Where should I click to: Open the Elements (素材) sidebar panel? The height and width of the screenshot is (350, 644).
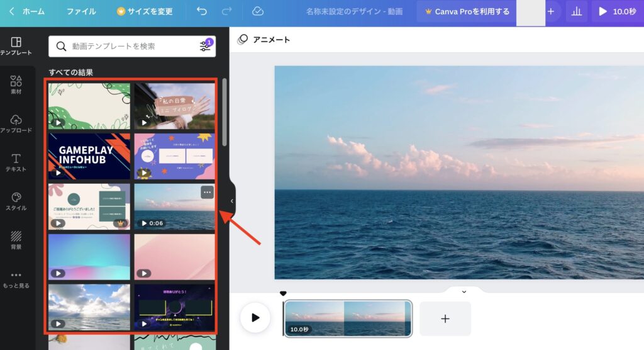coord(16,85)
